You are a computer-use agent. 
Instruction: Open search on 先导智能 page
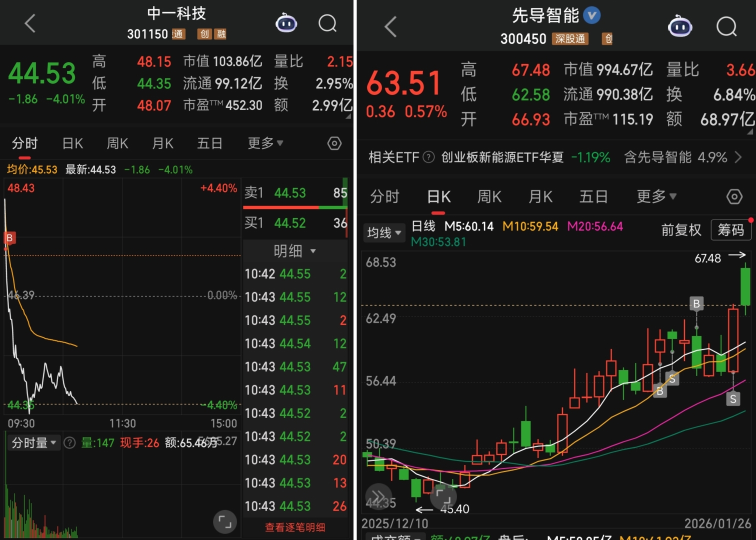click(726, 26)
